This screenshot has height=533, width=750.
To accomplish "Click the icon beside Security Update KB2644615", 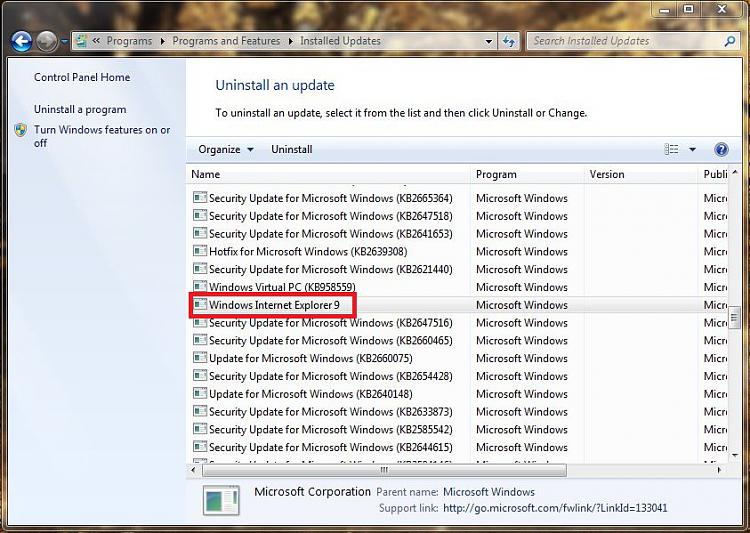I will 200,446.
